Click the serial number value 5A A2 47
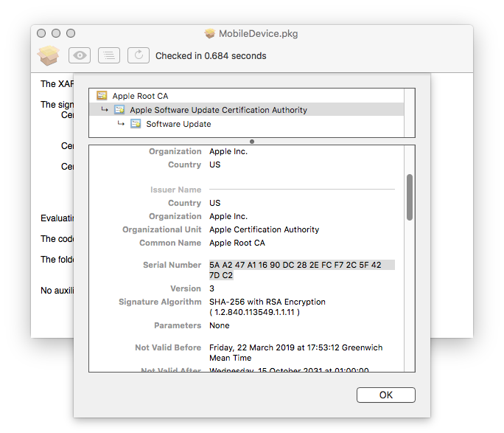The image size is (504, 433). click(x=302, y=270)
